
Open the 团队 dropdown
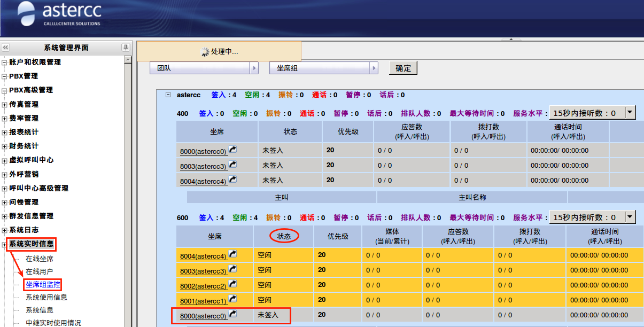pos(254,68)
